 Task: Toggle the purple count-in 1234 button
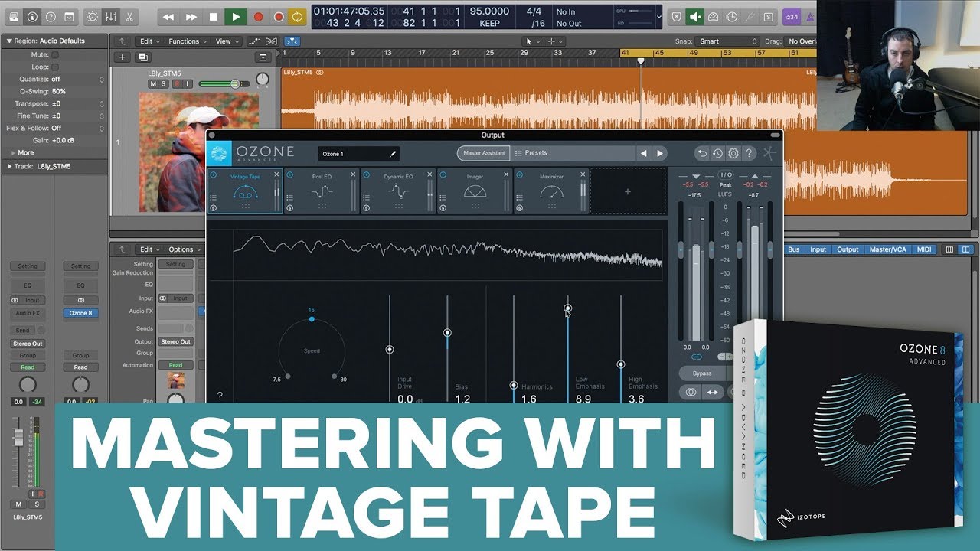(792, 16)
